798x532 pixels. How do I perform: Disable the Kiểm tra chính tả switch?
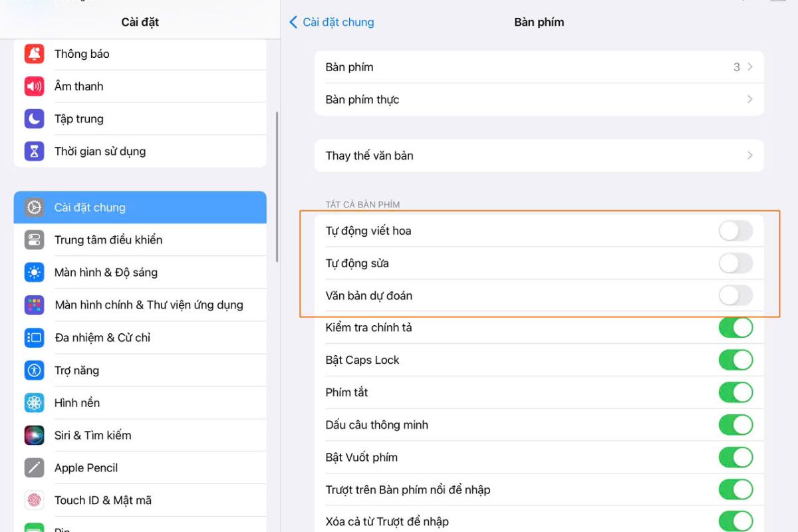pos(735,328)
